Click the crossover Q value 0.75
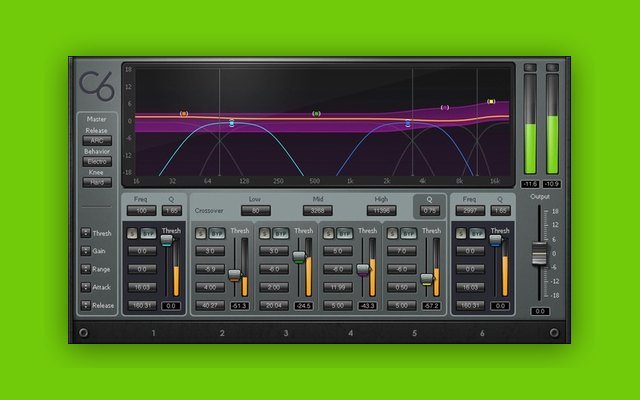This screenshot has width=640, height=400. tap(429, 211)
